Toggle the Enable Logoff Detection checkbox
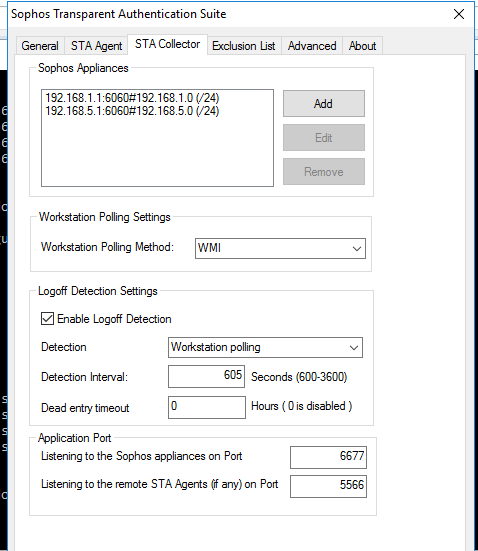This screenshot has height=551, width=478. click(47, 319)
